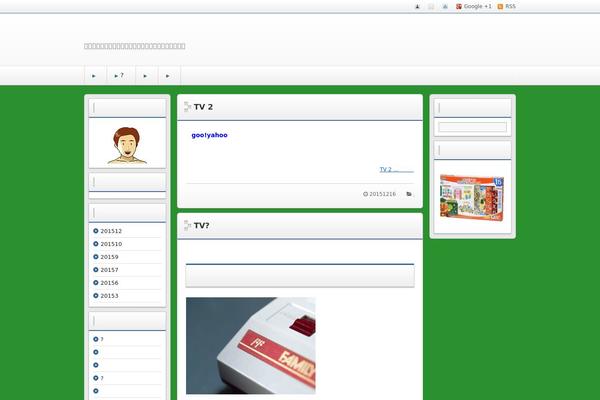Open the navigation tab with the question mark
The image size is (600, 400).
(121, 75)
